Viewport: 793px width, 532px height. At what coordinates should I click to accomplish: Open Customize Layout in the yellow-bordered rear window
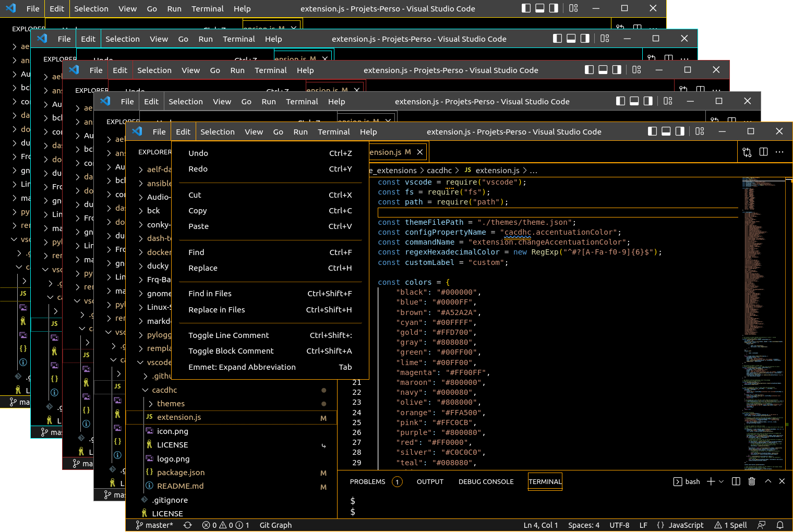(573, 8)
